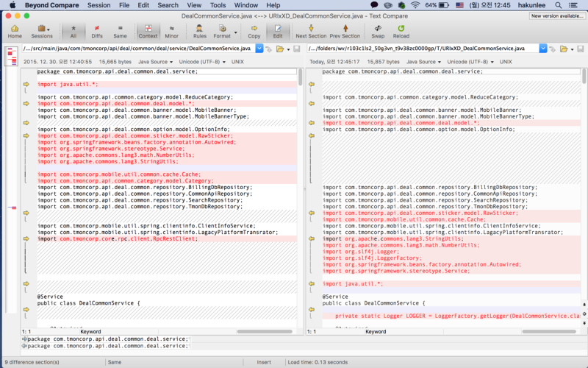The image size is (588, 368).
Task: Click '@Service' line in left pane
Action: [50, 297]
